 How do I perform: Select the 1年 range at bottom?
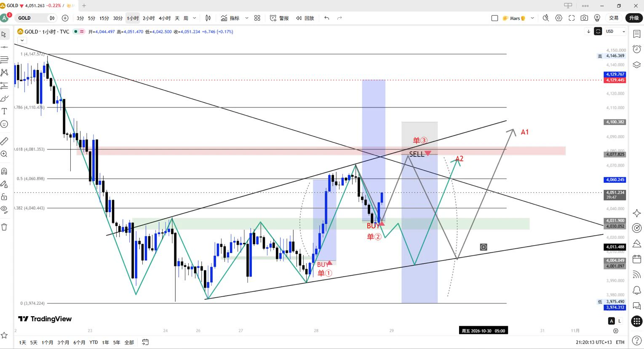(x=105, y=342)
